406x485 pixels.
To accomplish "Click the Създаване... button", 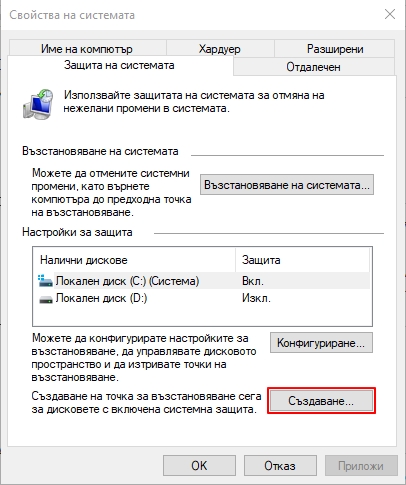I will point(321,401).
